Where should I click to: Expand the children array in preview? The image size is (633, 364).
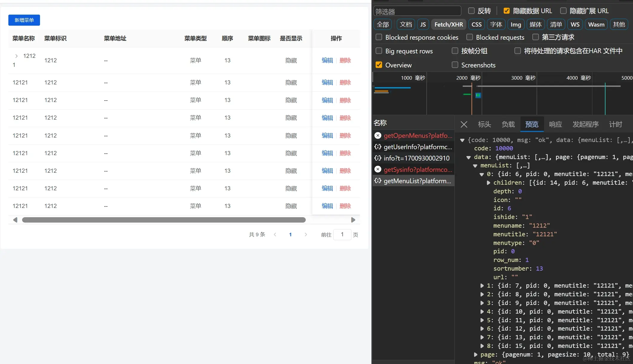(488, 183)
